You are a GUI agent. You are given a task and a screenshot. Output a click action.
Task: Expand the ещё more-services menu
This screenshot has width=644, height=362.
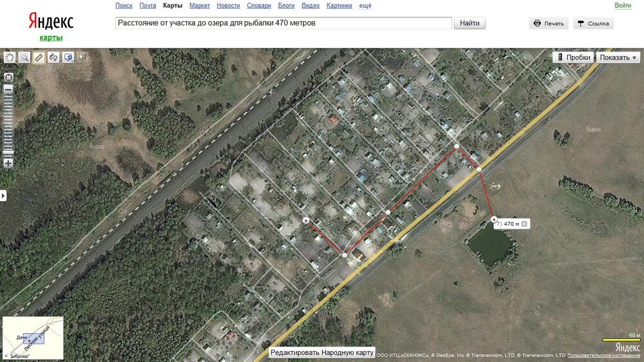[x=365, y=5]
